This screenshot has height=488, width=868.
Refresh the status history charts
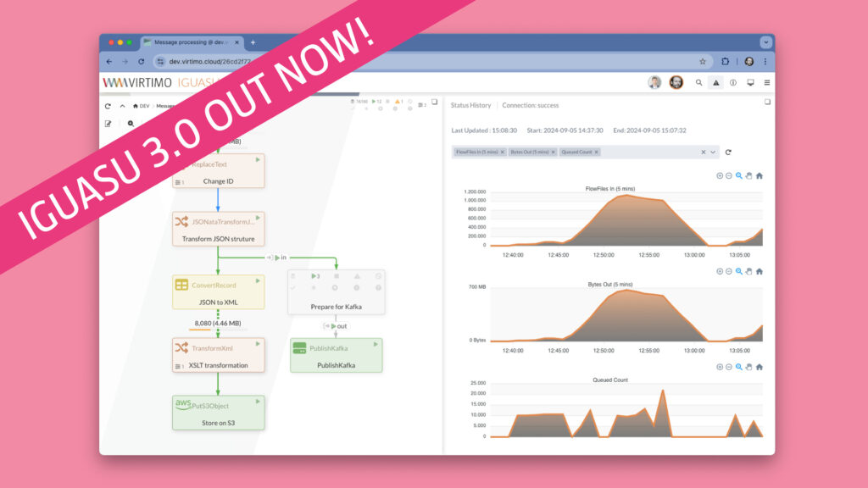click(728, 152)
